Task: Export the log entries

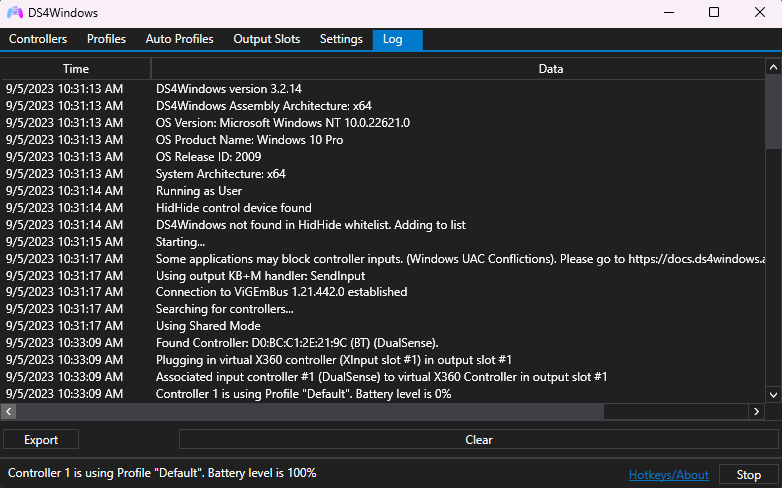Action: click(x=41, y=439)
